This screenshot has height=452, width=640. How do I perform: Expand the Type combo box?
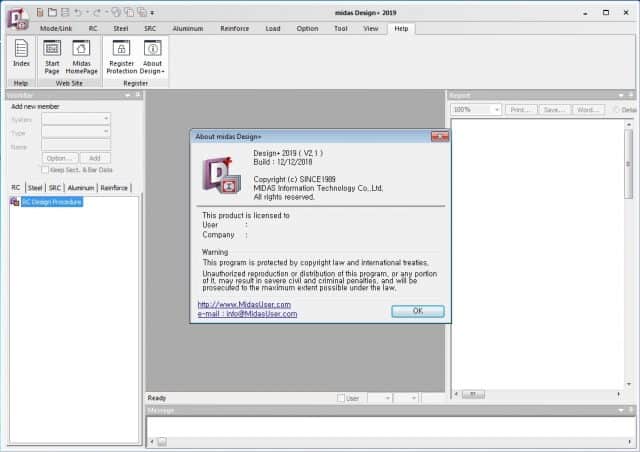coord(76,131)
